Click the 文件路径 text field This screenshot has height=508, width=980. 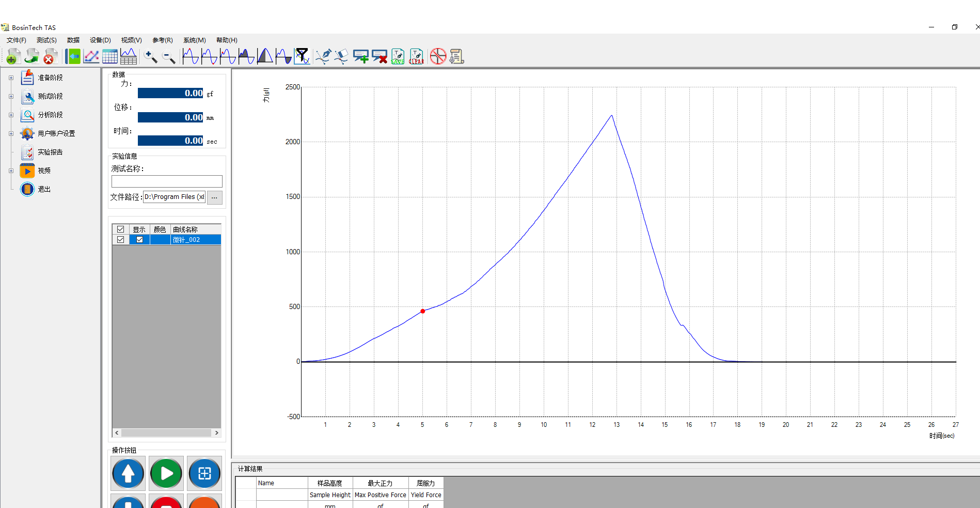(x=174, y=197)
